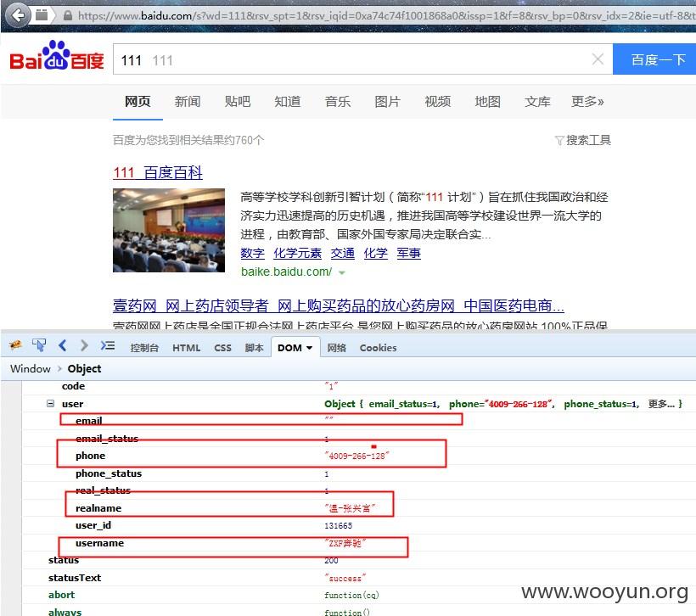Click the conference room result thumbnail
Screen dimensions: 696x616
coord(169,230)
